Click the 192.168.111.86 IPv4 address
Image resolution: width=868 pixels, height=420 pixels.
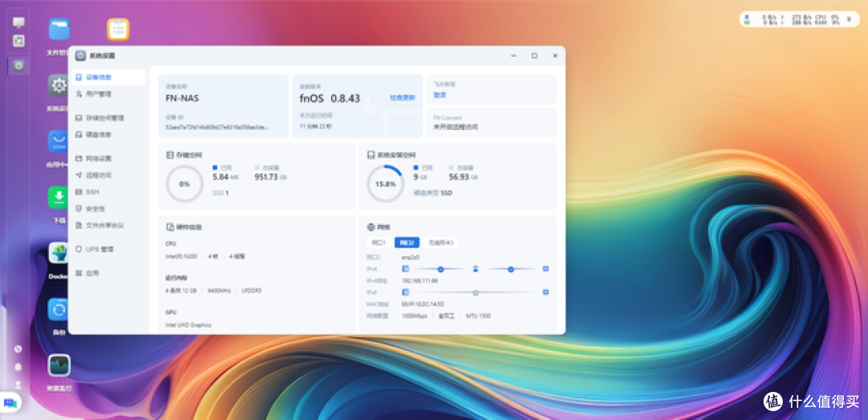point(420,280)
